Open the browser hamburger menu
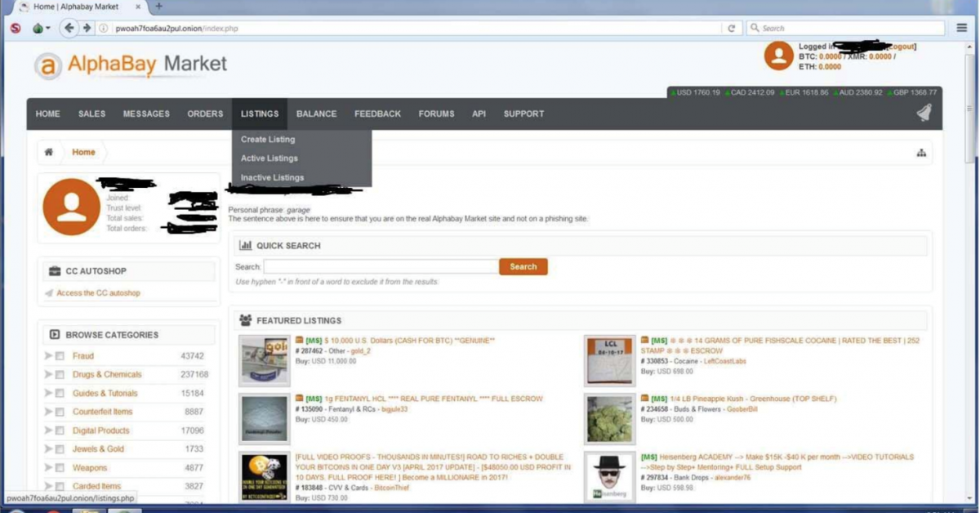 962,28
